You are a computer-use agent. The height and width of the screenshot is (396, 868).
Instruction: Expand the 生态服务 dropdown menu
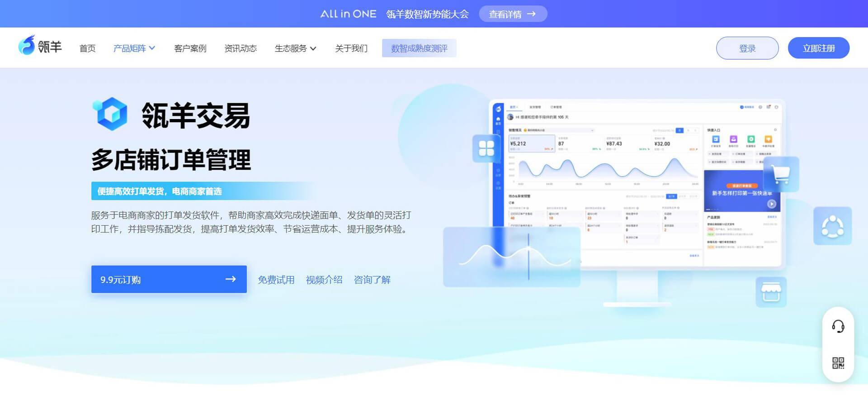(295, 48)
